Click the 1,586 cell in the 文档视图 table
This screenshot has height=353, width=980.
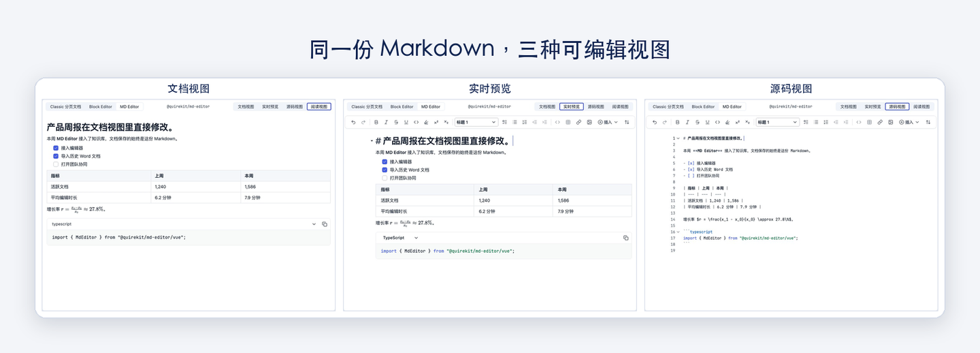[x=286, y=186]
